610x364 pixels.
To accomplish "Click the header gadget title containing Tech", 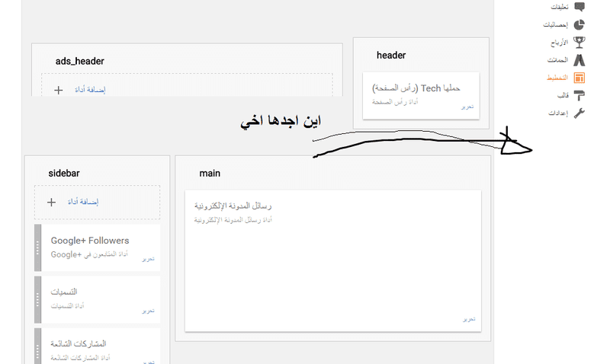I will point(416,88).
